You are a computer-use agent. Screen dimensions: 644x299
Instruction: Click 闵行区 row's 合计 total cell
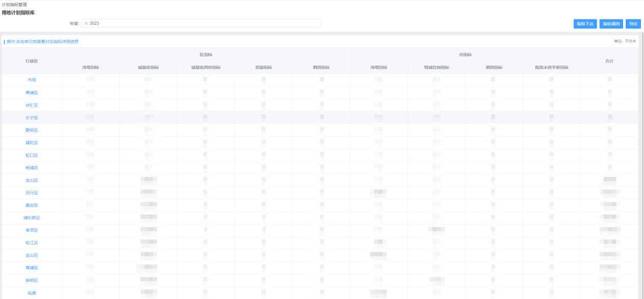pyautogui.click(x=609, y=193)
